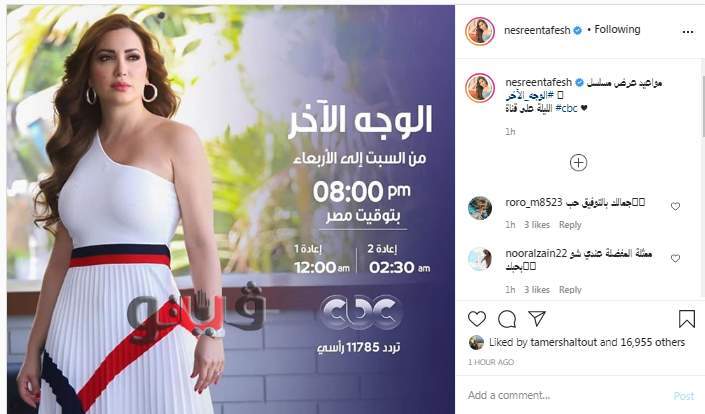Open the three-dots more options menu
Image resolution: width=705 pixels, height=414 pixels.
coord(688,32)
